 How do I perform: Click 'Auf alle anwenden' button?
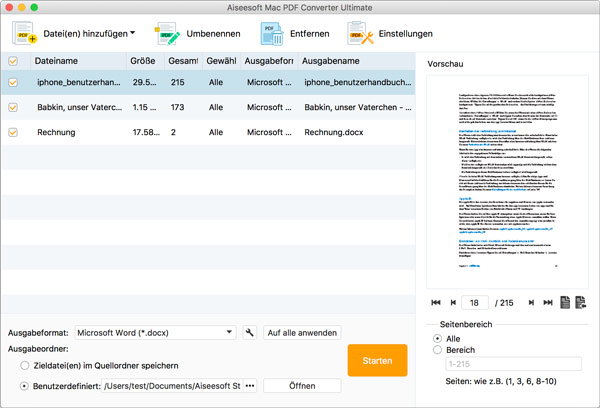pos(301,333)
